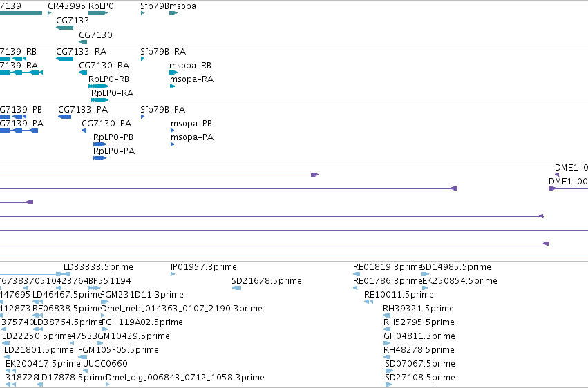
Task: Click Dmel_neb_014363_0107_2190.3prime EST label
Action: click(182, 309)
